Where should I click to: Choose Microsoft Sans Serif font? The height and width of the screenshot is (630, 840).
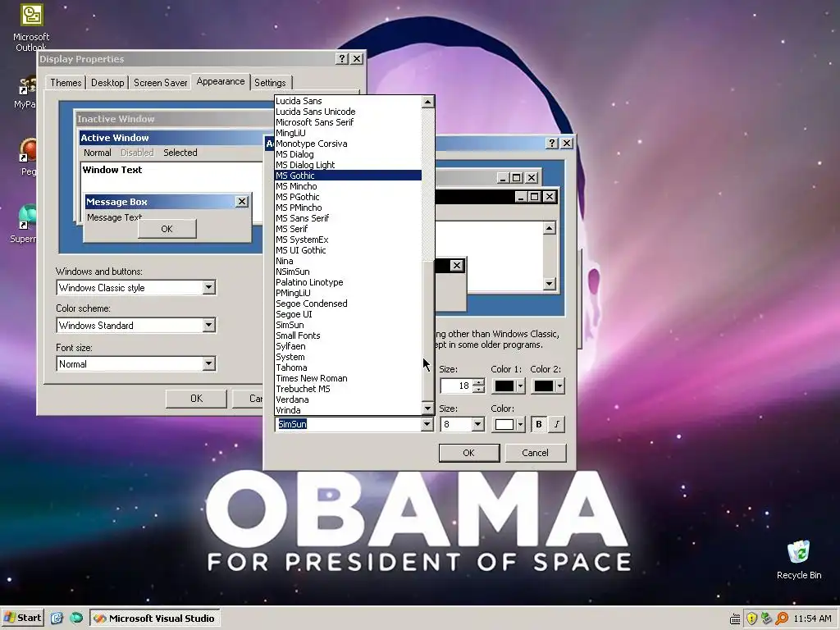pyautogui.click(x=348, y=122)
